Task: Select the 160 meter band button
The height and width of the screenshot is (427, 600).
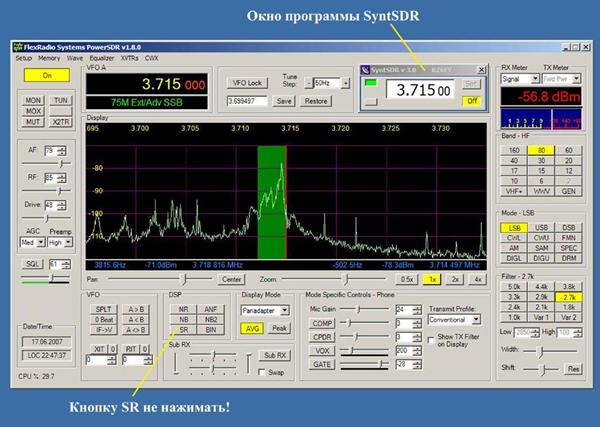Action: click(514, 150)
